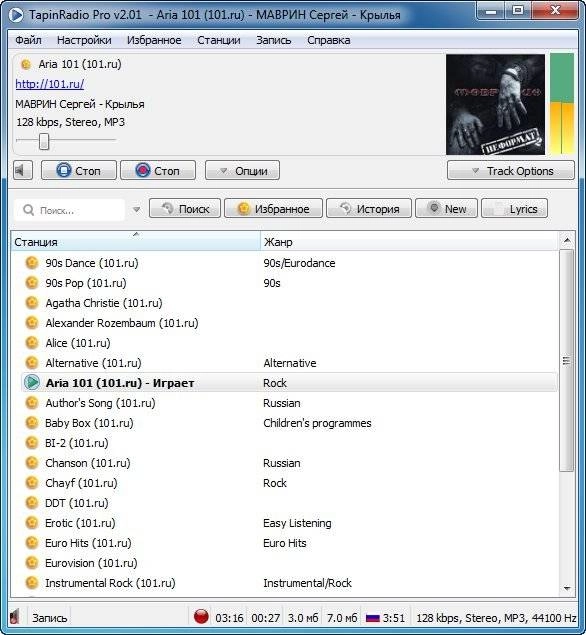Select the 90s Dance (101.ru) station
586x635 pixels.
(92, 263)
